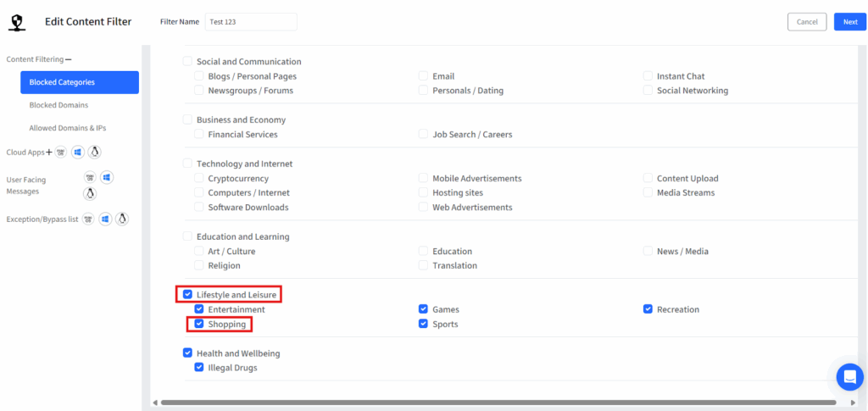Check the News / Media checkbox
Image resolution: width=868 pixels, height=411 pixels.
(x=648, y=251)
